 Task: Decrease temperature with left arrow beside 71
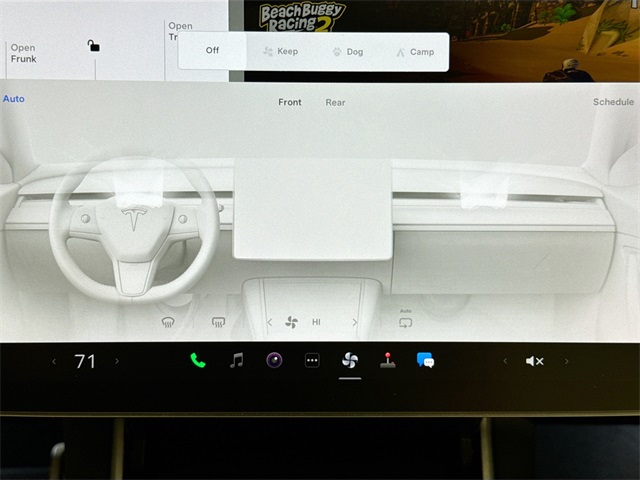click(x=54, y=361)
